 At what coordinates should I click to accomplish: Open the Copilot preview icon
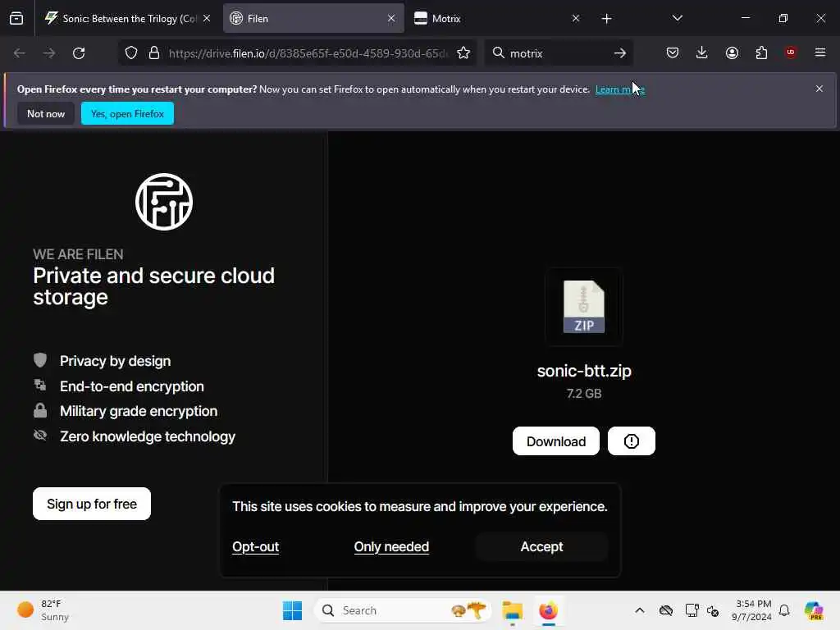[x=814, y=610]
